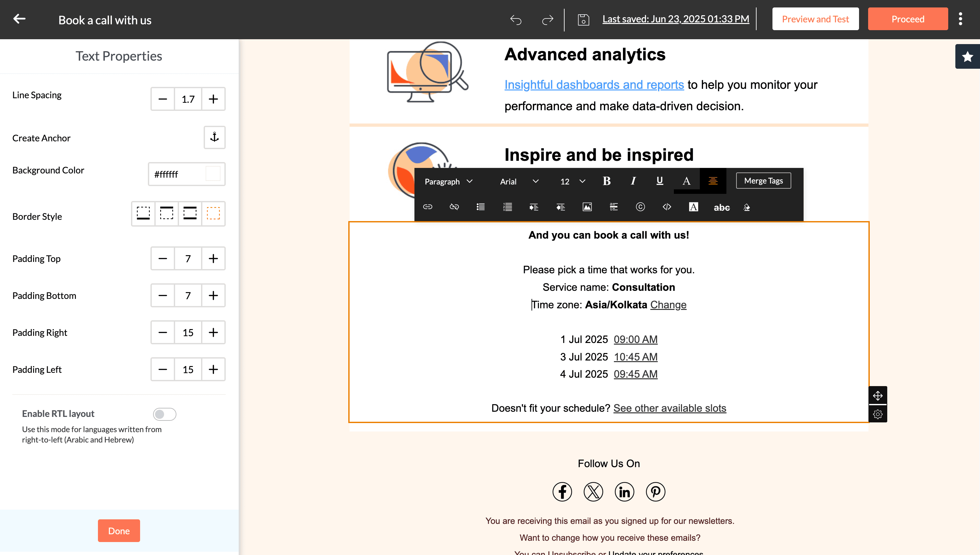The height and width of the screenshot is (555, 980).
Task: Open See other available slots link
Action: (670, 408)
